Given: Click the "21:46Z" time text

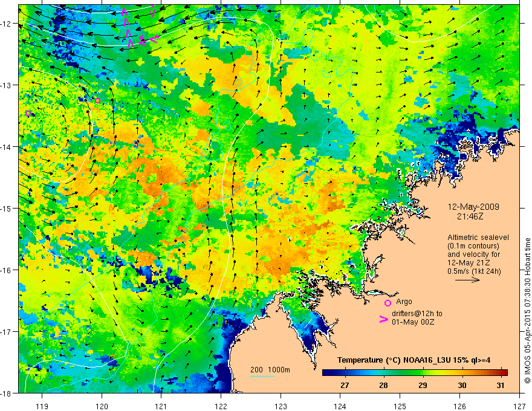Looking at the screenshot, I should (470, 216).
